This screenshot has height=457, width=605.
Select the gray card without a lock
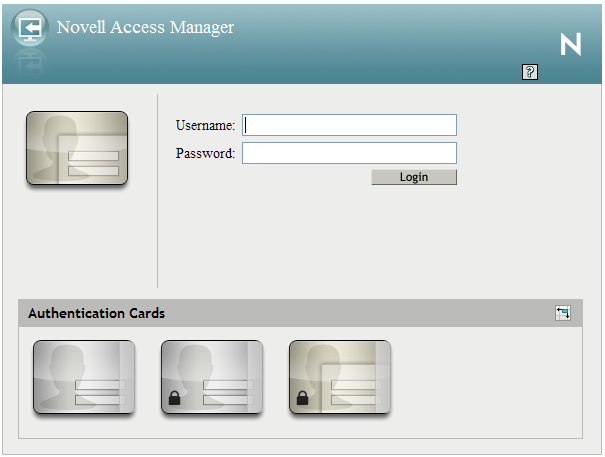tap(84, 377)
